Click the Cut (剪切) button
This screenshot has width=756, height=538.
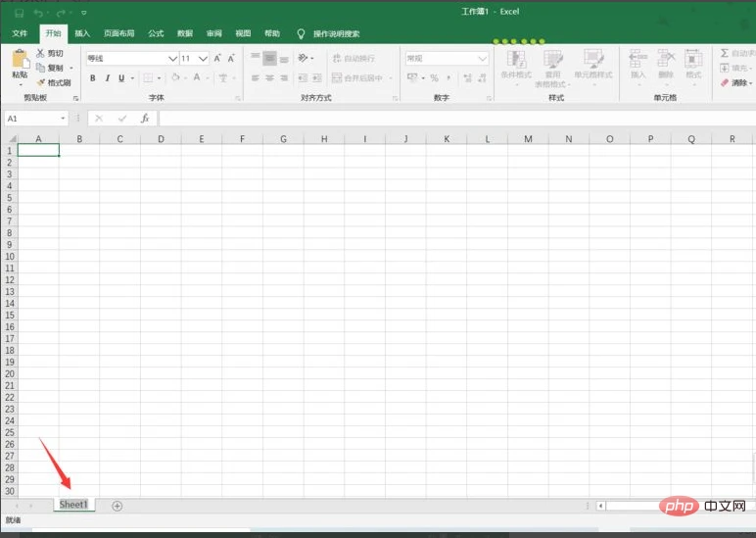[50, 53]
